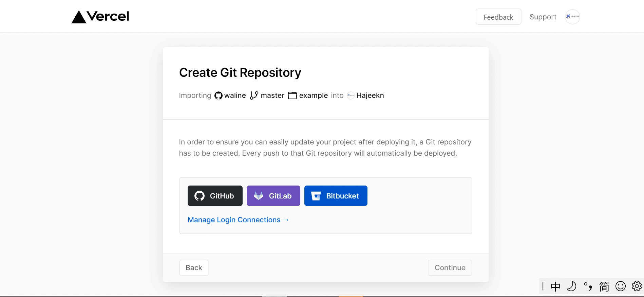Click the 'Importing' label text

coord(195,95)
